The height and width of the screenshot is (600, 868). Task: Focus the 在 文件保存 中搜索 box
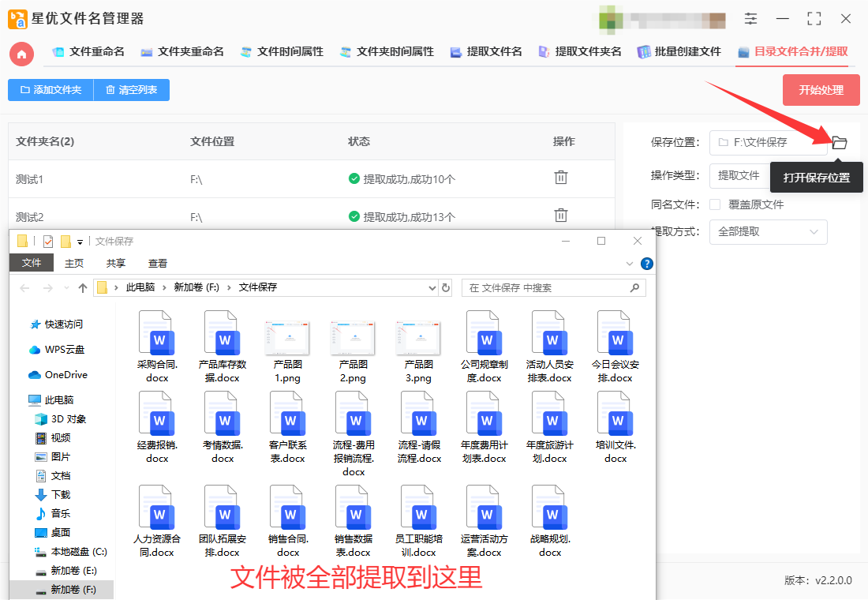coord(554,287)
